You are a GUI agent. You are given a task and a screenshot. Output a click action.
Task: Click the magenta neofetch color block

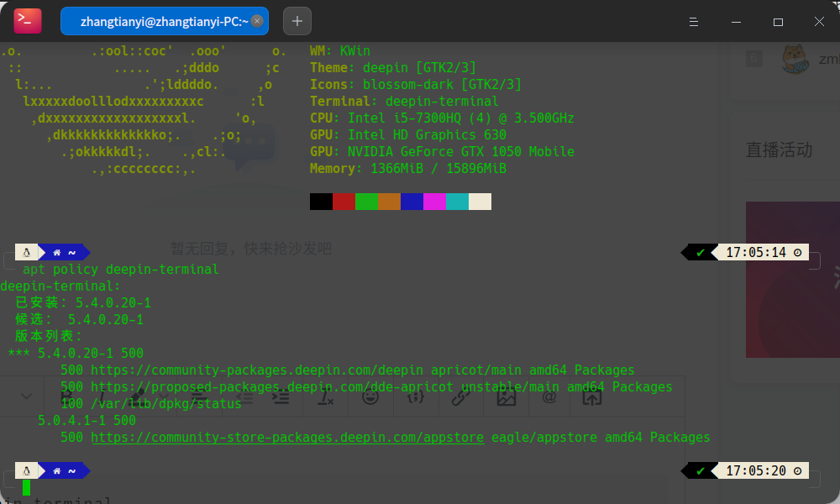pos(434,202)
